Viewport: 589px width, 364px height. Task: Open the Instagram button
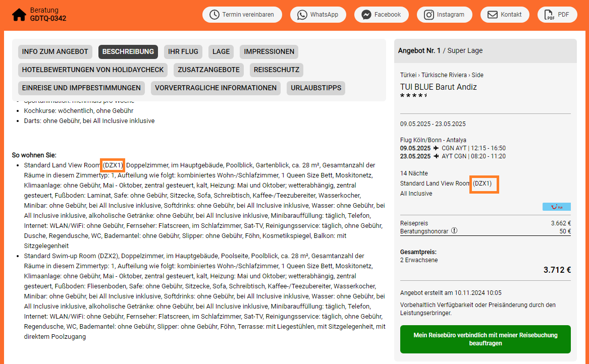click(x=444, y=15)
